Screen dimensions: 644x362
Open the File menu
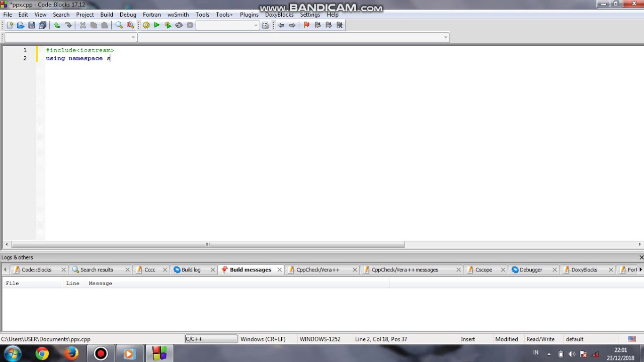click(x=8, y=15)
